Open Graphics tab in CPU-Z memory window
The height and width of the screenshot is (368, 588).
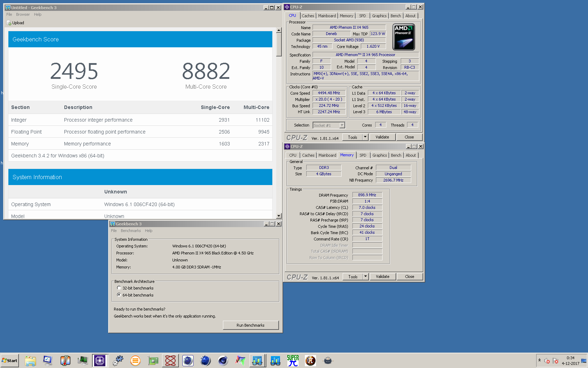[380, 155]
